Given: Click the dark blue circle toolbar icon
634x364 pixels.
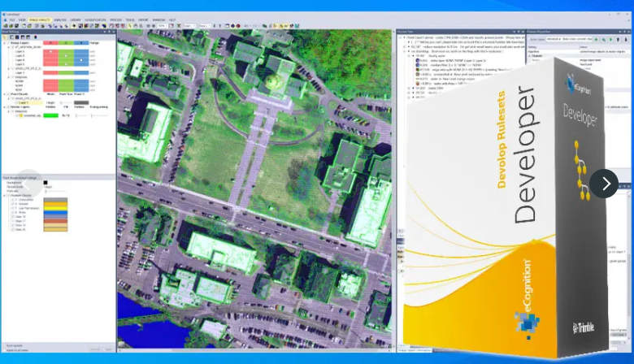Looking at the screenshot, I should point(232,26).
